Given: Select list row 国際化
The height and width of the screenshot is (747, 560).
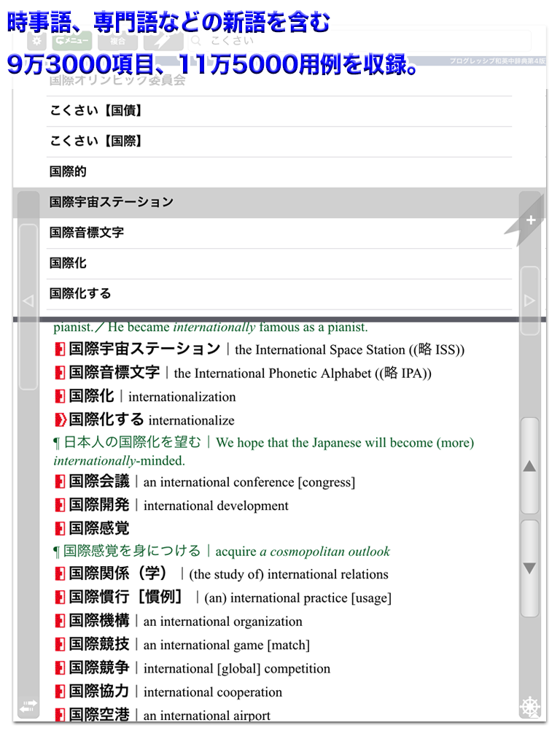Looking at the screenshot, I should point(279,263).
